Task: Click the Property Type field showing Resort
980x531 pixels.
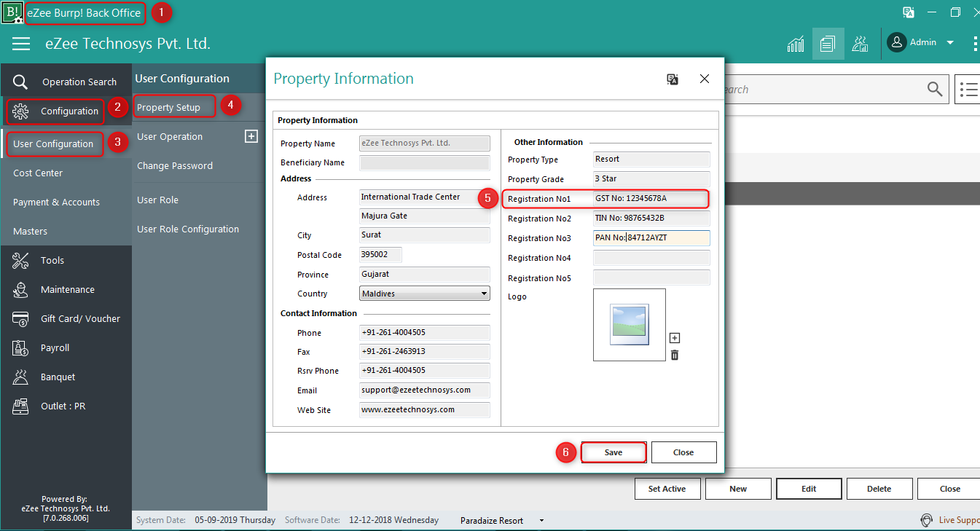Action: [x=651, y=160]
